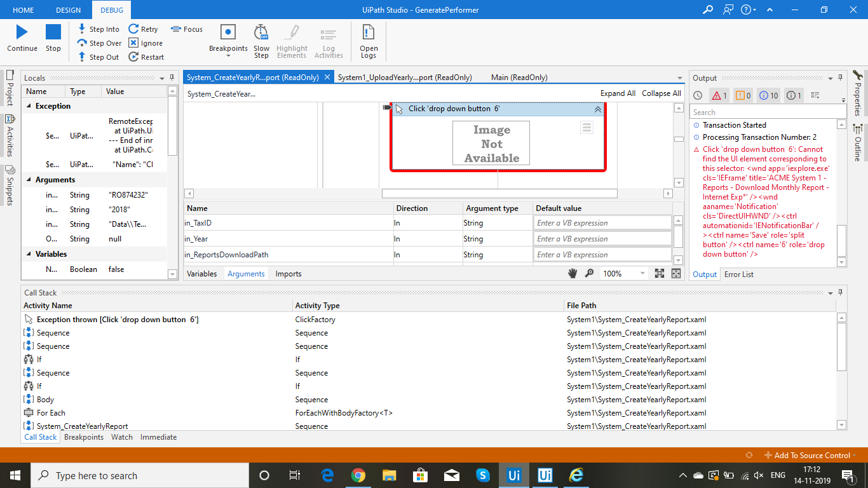
Task: Open the Snippets side panel
Action: pyautogui.click(x=10, y=185)
